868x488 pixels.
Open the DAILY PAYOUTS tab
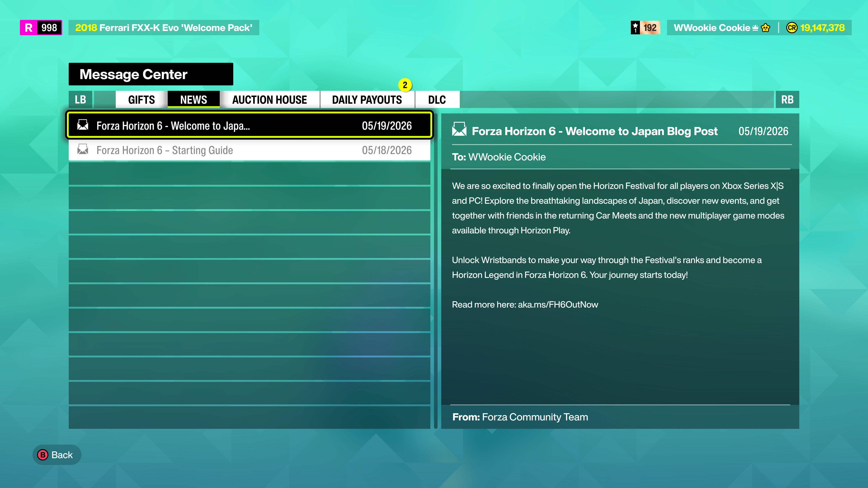coord(367,99)
